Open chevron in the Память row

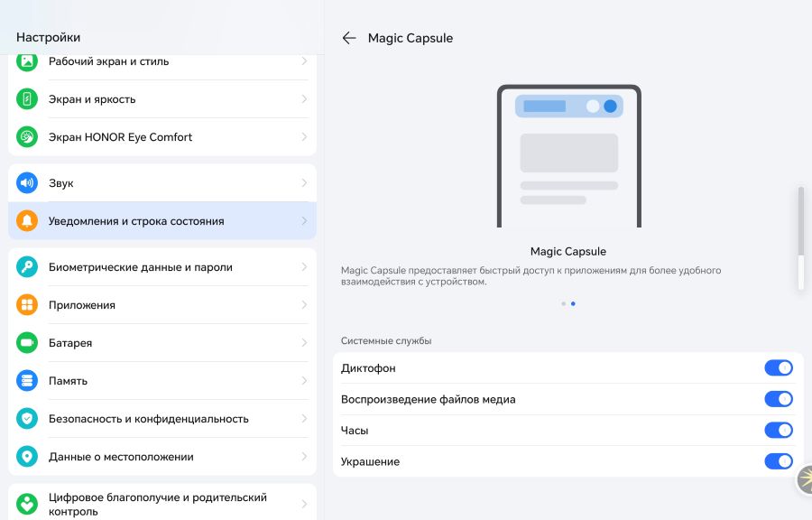click(x=304, y=380)
